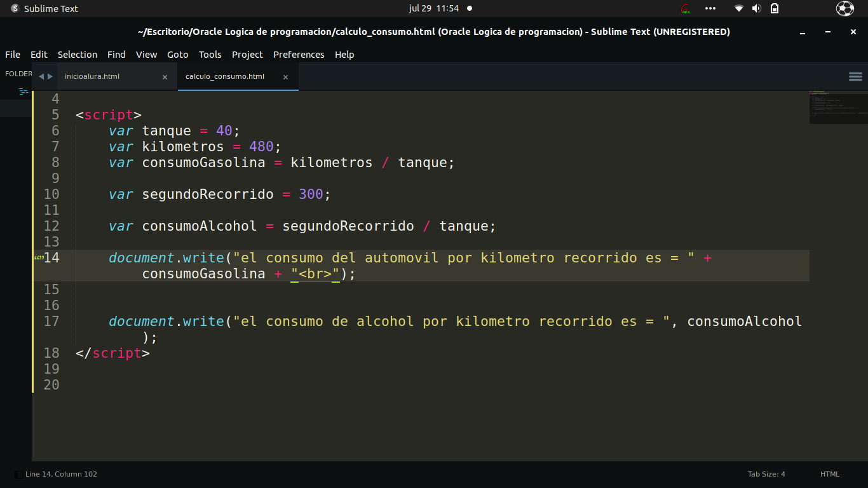The height and width of the screenshot is (488, 868).
Task: Open the Preferences menu
Action: tap(299, 55)
